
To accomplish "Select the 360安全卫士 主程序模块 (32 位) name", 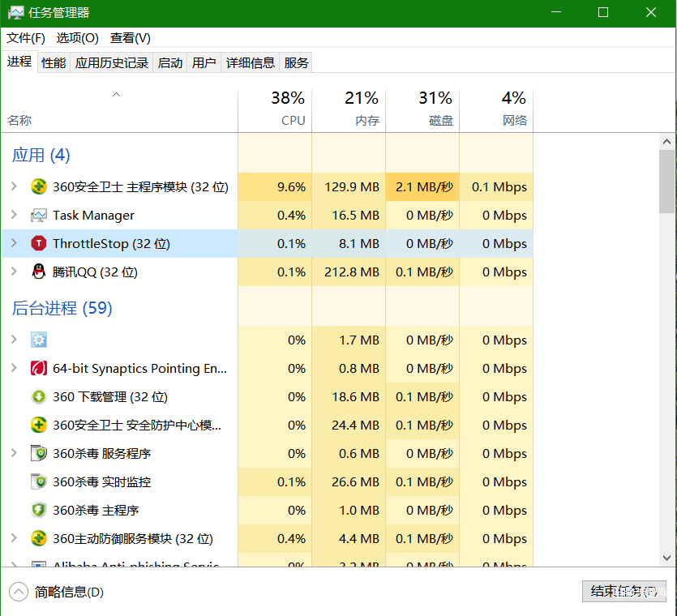I will coord(141,187).
